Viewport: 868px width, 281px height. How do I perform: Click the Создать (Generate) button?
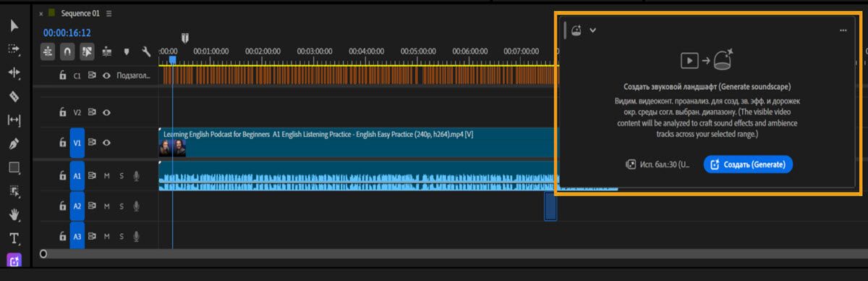(x=748, y=165)
